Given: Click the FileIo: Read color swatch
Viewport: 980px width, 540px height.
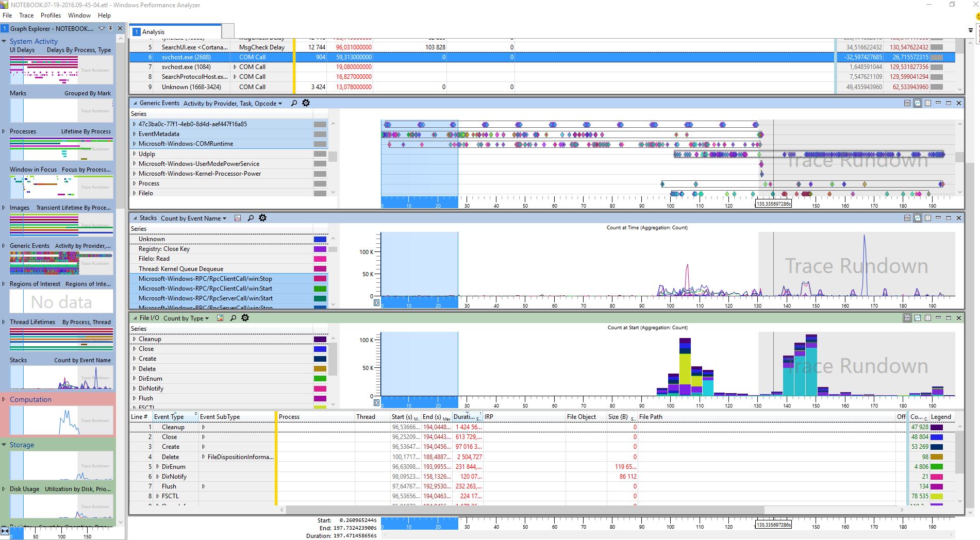Looking at the screenshot, I should [320, 259].
